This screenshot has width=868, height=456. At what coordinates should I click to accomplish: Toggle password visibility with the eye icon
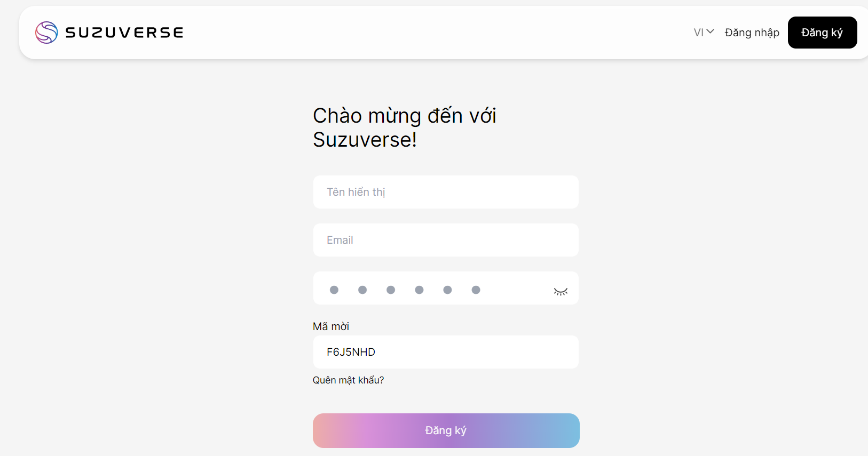click(x=561, y=291)
